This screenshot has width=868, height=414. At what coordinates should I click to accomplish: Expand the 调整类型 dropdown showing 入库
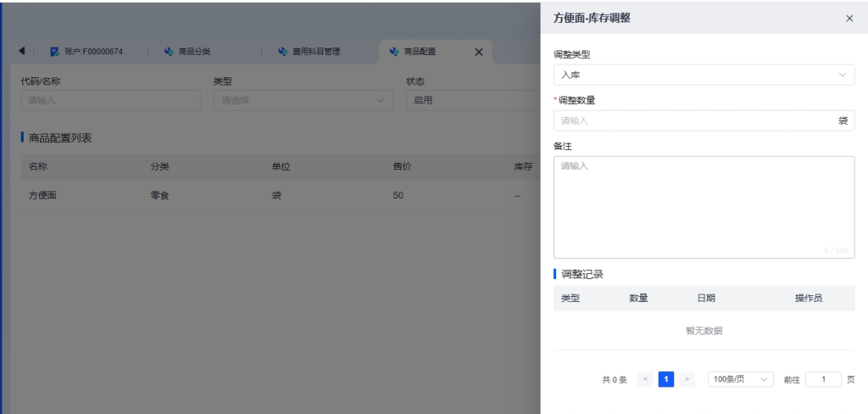[x=704, y=76]
